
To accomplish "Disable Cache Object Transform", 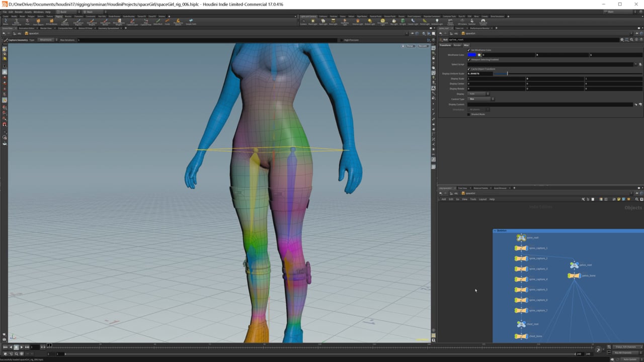I will pyautogui.click(x=468, y=69).
